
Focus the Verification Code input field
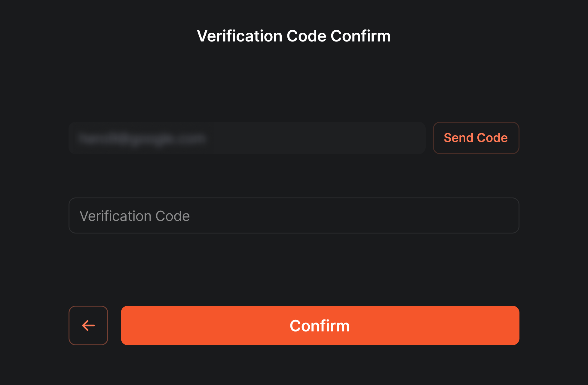pos(294,215)
